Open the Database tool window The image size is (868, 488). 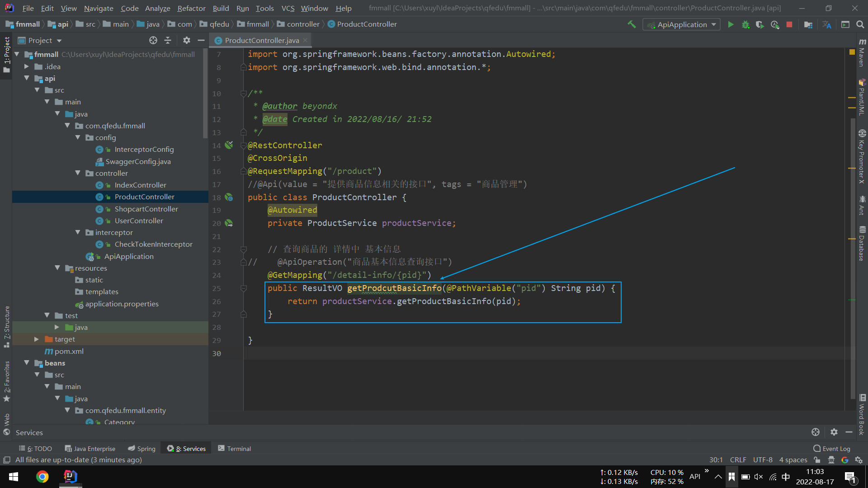pyautogui.click(x=862, y=243)
